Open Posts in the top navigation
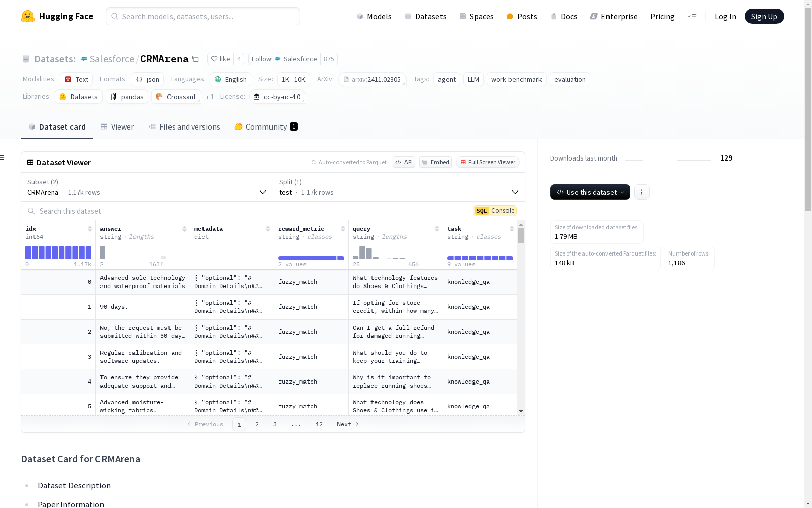The image size is (812, 508). point(522,16)
